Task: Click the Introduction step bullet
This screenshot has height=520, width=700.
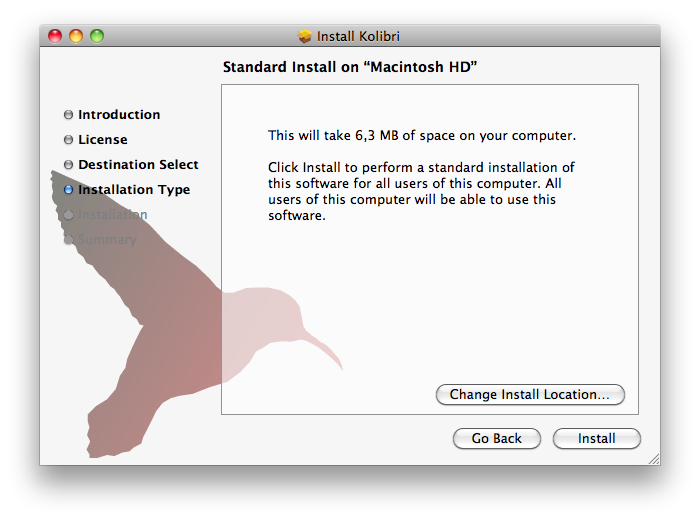Action: (x=68, y=115)
